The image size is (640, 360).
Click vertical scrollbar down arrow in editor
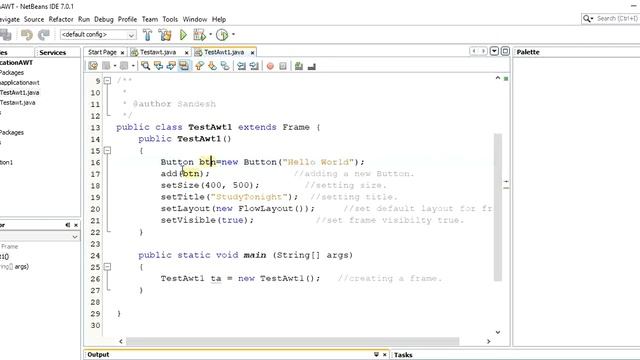(x=498, y=332)
